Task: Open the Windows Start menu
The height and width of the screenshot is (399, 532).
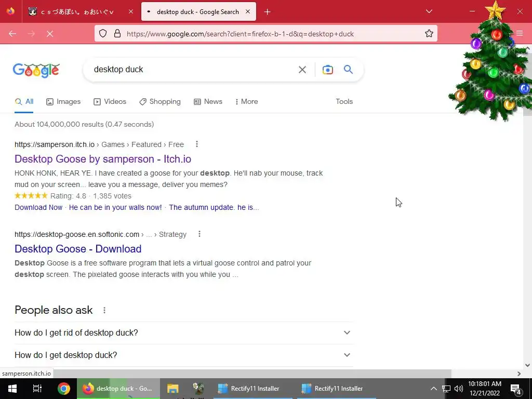Action: click(x=12, y=389)
